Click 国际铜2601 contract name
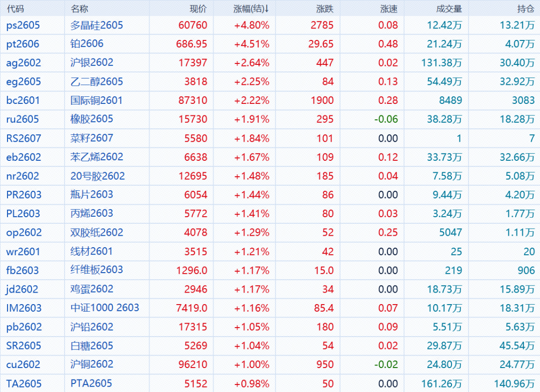 pyautogui.click(x=96, y=100)
